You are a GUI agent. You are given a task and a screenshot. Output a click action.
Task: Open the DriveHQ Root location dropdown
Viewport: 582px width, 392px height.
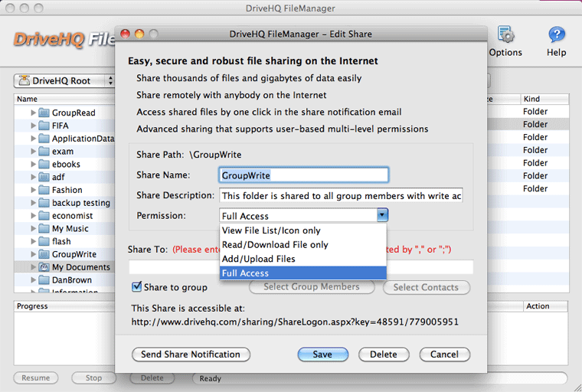[x=64, y=80]
